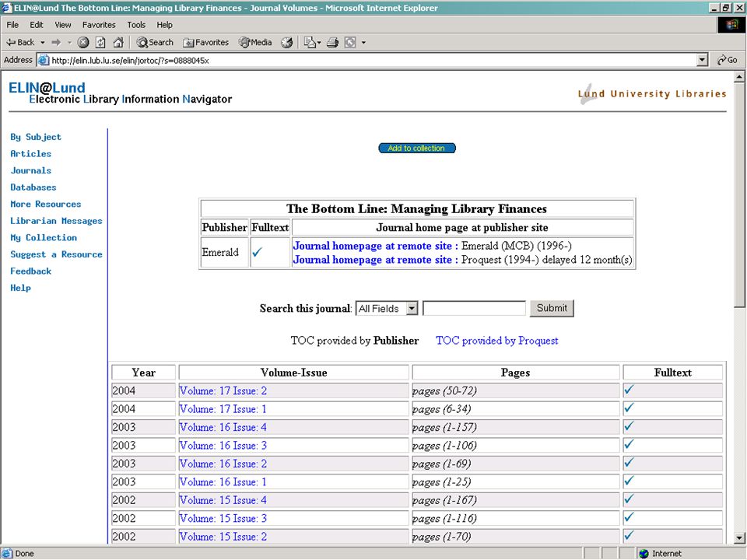Click the pages (1-157) cell
This screenshot has width=747, height=560.
(x=515, y=427)
